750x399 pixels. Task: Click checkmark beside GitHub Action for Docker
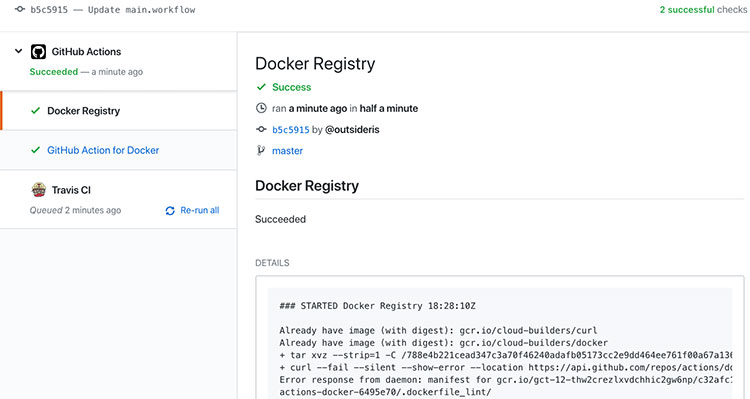[35, 150]
